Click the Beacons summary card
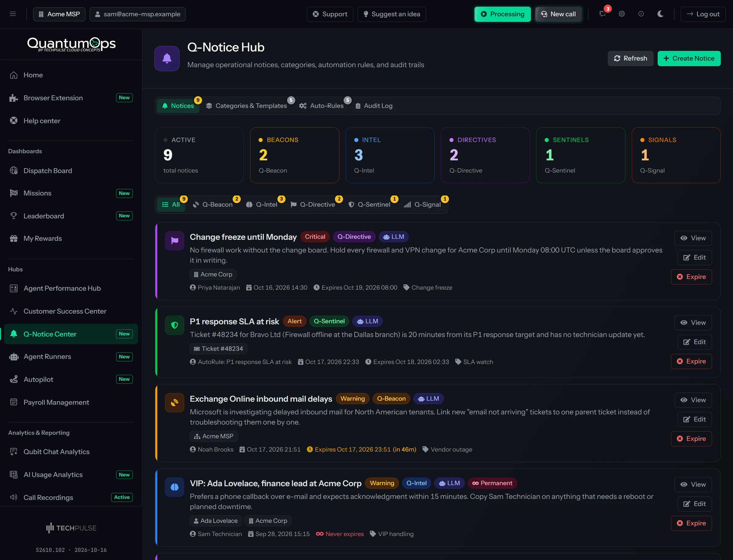This screenshot has height=560, width=733. (294, 155)
